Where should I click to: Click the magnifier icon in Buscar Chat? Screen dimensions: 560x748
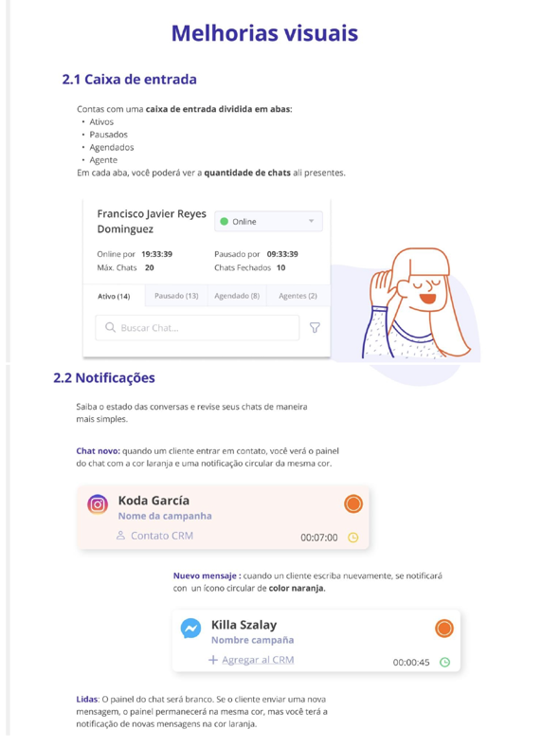click(110, 327)
